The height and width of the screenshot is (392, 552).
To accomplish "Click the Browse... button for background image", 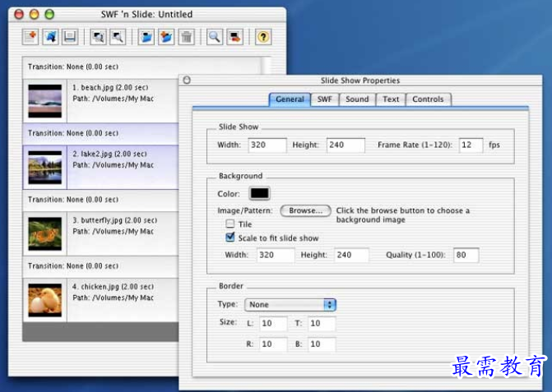I will [x=305, y=210].
